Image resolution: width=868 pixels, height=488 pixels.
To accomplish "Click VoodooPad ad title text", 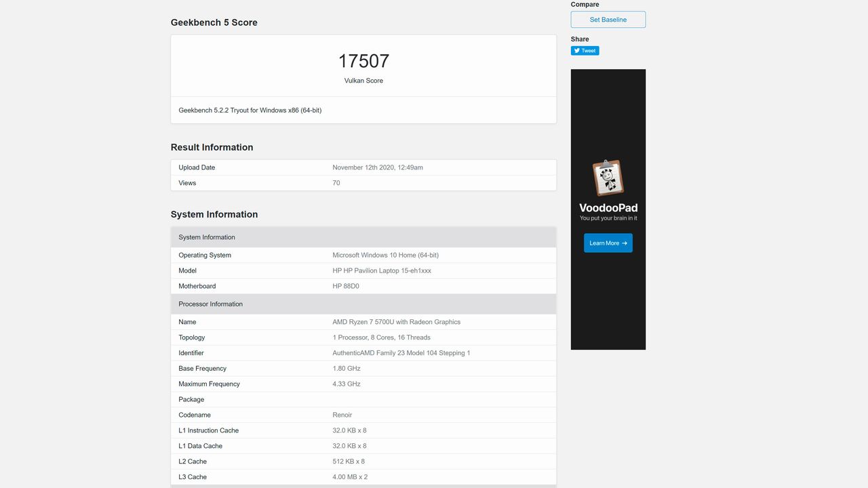I will (608, 208).
